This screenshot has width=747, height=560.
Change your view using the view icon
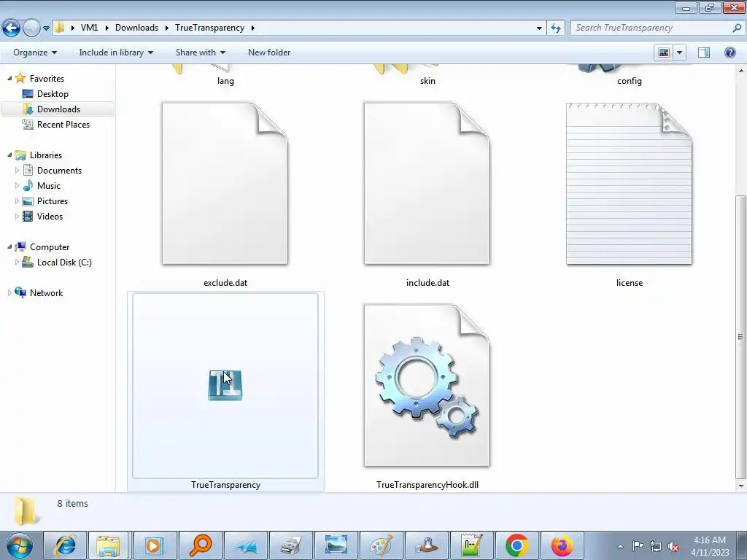click(664, 52)
